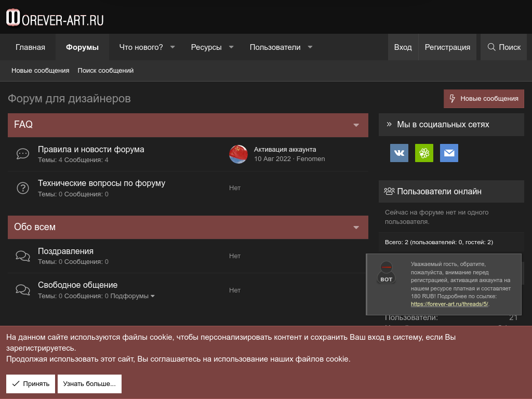Click the Forever-Art.ru site logo
This screenshot has height=399, width=532.
click(55, 18)
